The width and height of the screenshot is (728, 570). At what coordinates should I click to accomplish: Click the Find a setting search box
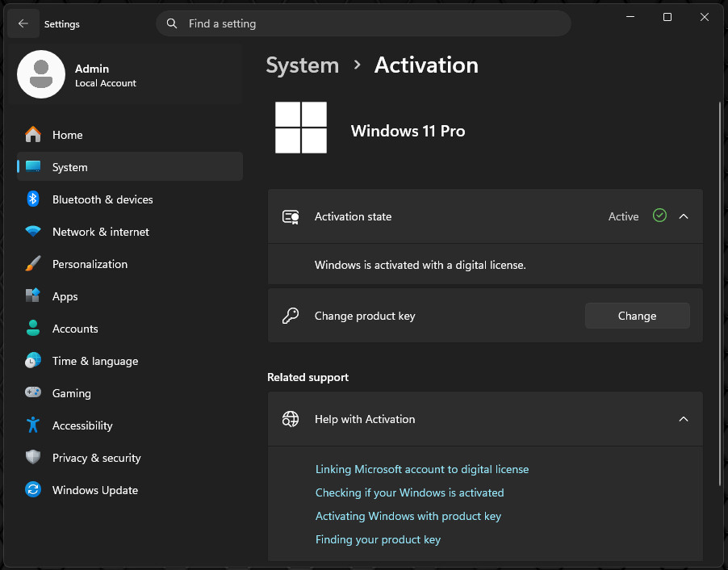pos(363,23)
